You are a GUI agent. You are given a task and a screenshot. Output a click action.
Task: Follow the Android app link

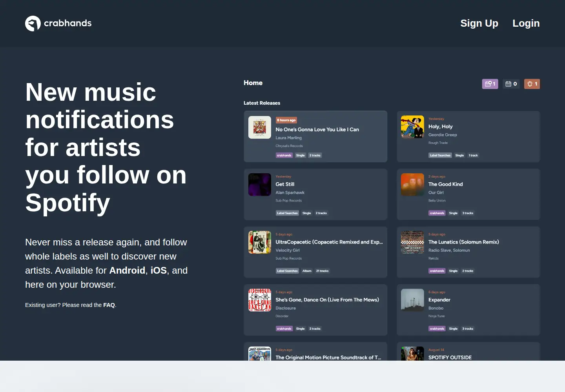(127, 270)
